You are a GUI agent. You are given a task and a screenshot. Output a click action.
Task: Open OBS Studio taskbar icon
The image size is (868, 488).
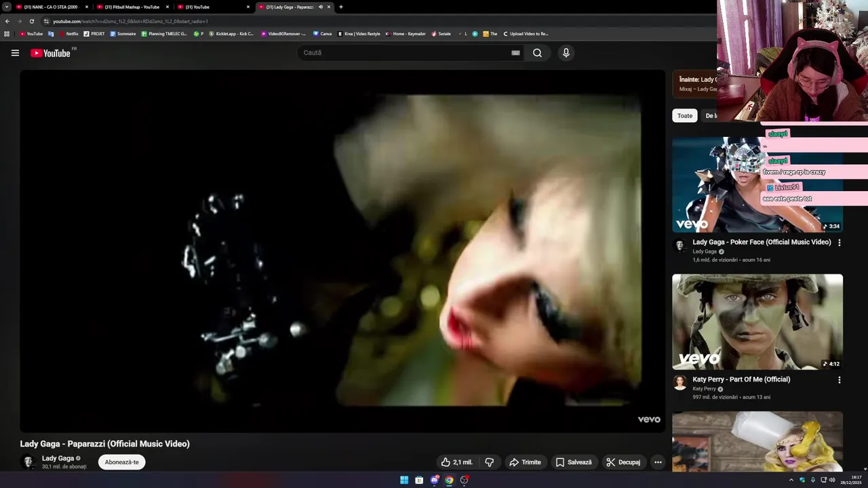(464, 480)
